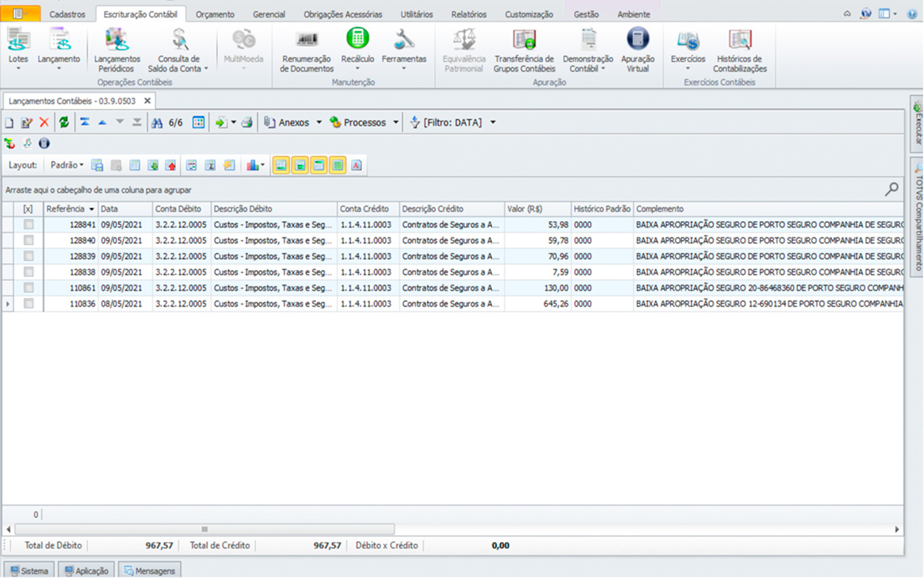
Task: Open Históricos de Contabilizações
Action: [739, 48]
